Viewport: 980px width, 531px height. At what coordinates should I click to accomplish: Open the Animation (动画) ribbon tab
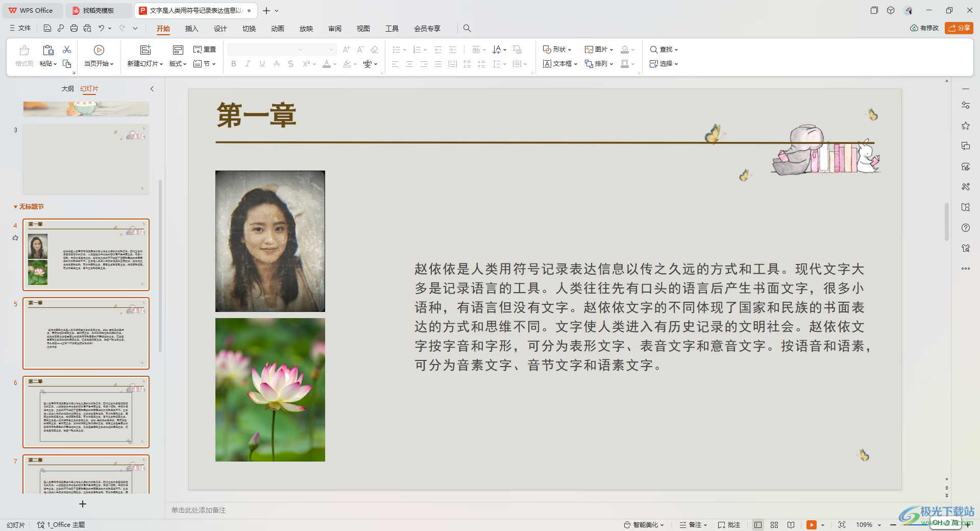(277, 29)
